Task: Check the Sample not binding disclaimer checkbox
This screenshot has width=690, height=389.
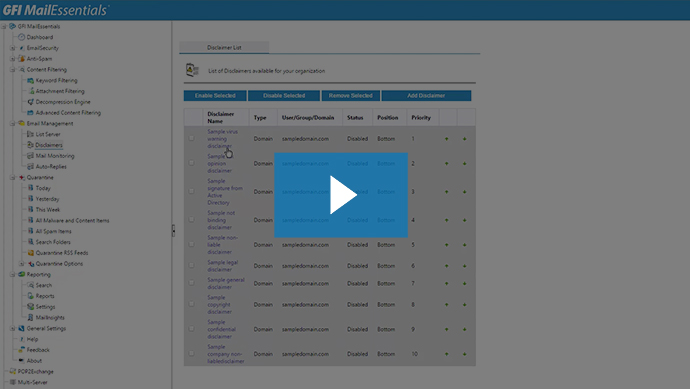Action: 191,219
